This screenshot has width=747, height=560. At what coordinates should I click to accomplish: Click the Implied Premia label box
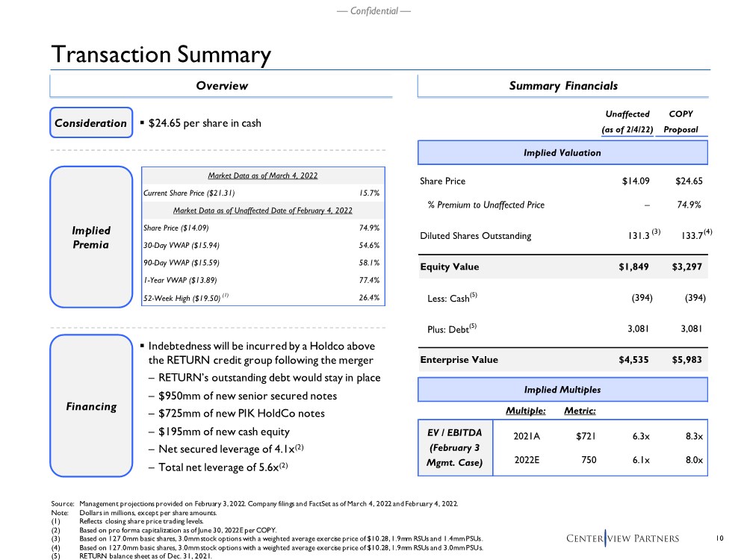92,237
